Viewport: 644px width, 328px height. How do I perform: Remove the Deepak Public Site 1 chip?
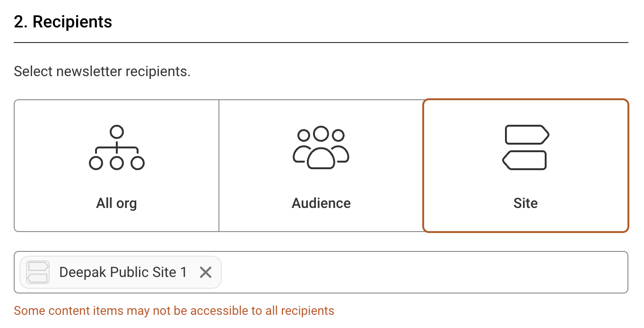pos(206,272)
